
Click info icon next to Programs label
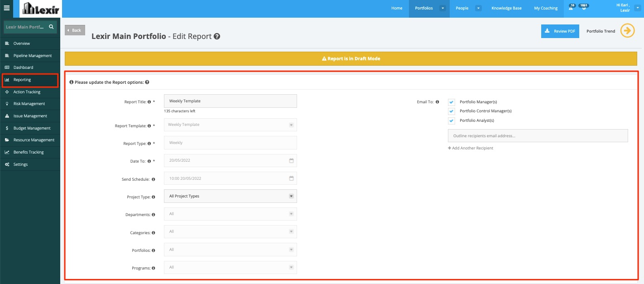click(x=154, y=268)
